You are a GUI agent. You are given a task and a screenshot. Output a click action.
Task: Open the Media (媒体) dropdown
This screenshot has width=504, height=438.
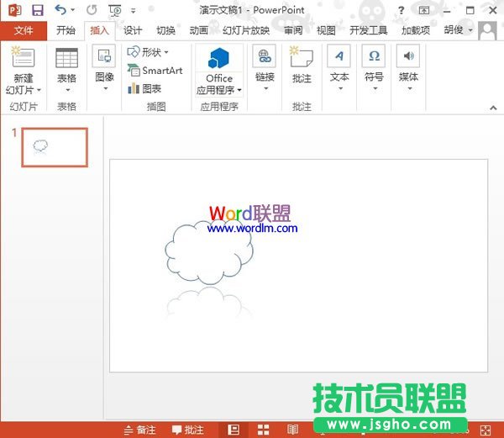408,69
